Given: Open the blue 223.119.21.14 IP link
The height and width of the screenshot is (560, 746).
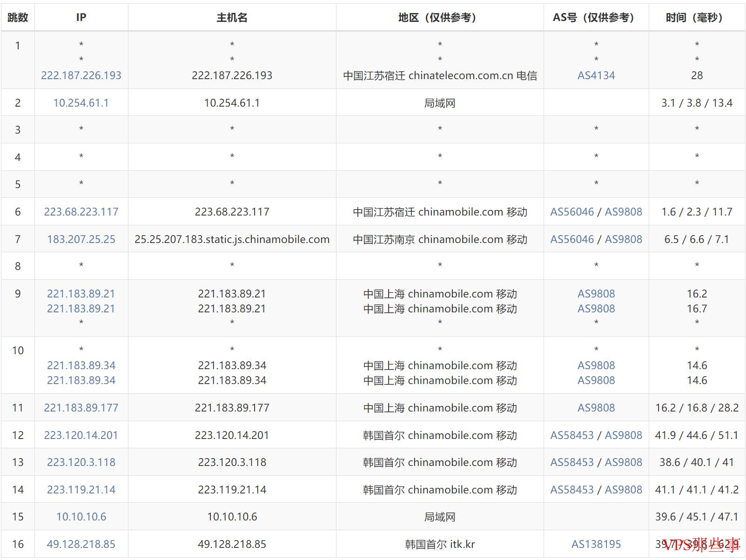Looking at the screenshot, I should 81,490.
